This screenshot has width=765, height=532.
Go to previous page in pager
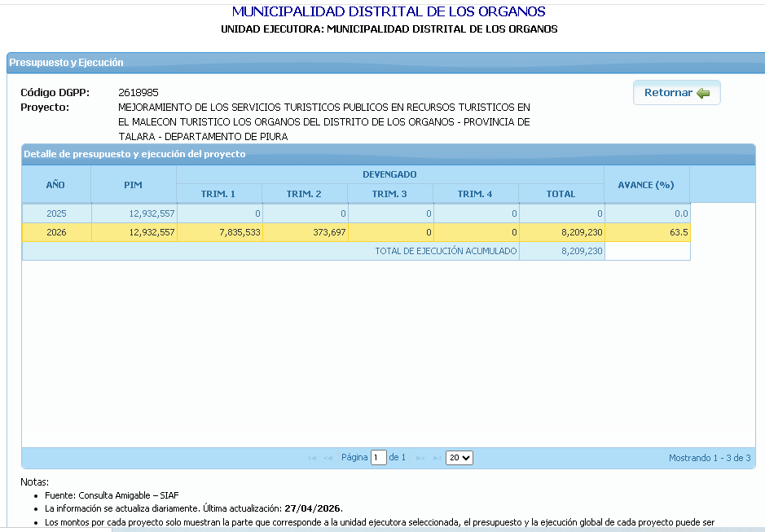[328, 458]
